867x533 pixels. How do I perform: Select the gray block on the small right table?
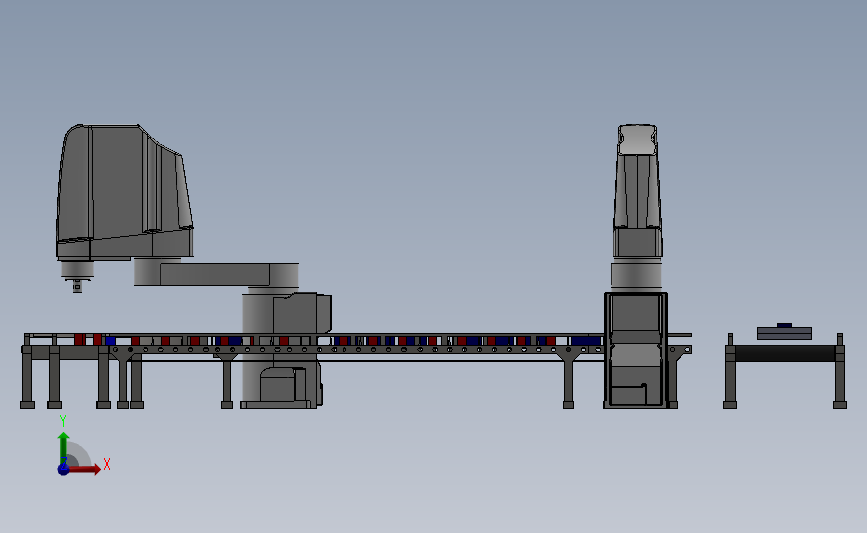coord(784,333)
